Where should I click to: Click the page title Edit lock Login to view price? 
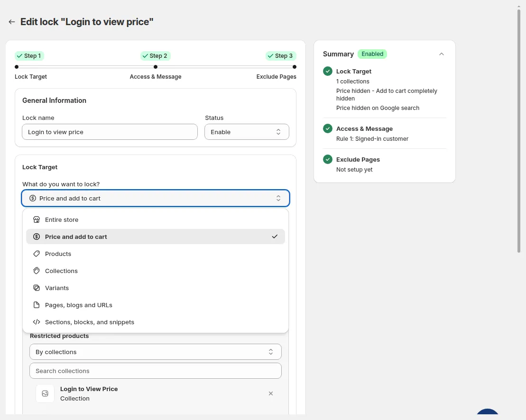point(87,22)
